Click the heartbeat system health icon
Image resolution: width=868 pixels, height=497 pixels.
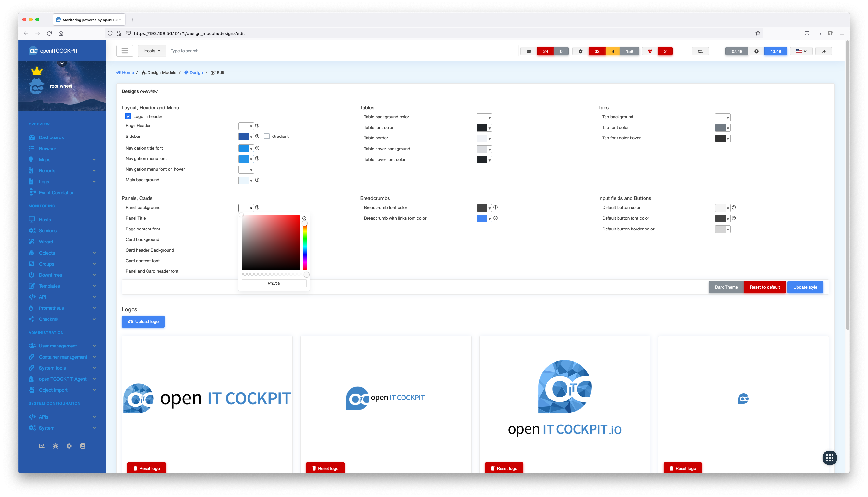[650, 51]
